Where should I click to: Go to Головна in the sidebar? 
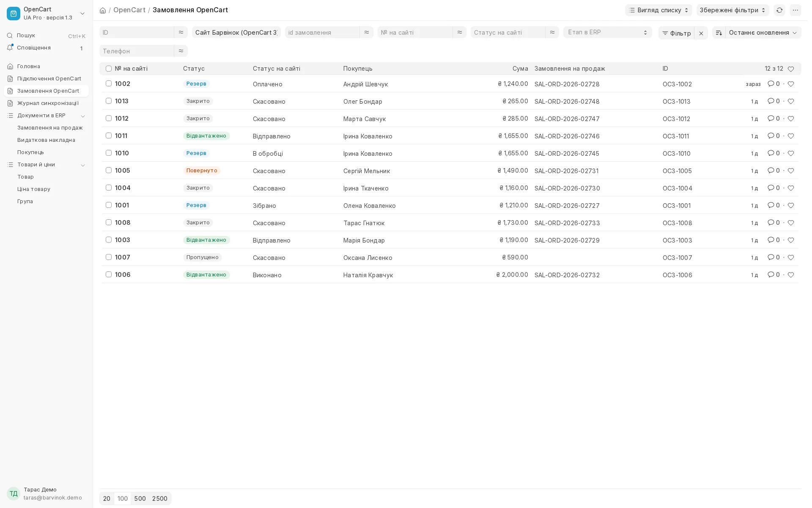pos(46,66)
